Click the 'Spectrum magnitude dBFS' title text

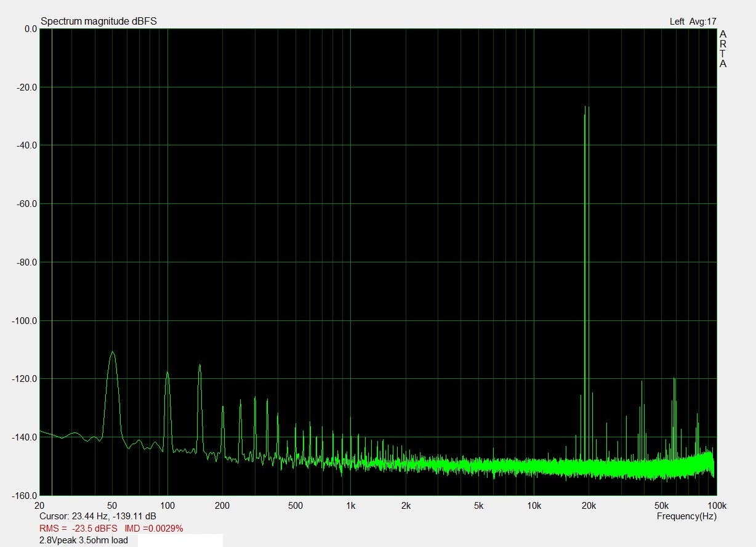point(99,21)
